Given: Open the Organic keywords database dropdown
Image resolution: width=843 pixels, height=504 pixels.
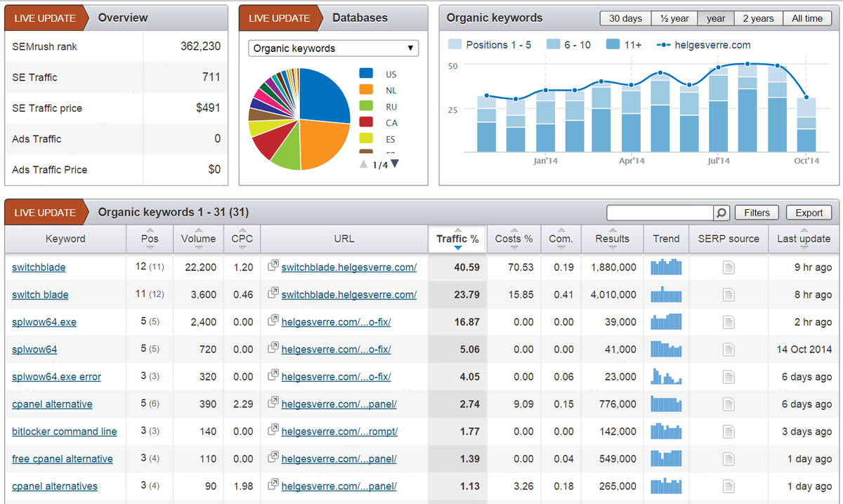Looking at the screenshot, I should coord(334,48).
